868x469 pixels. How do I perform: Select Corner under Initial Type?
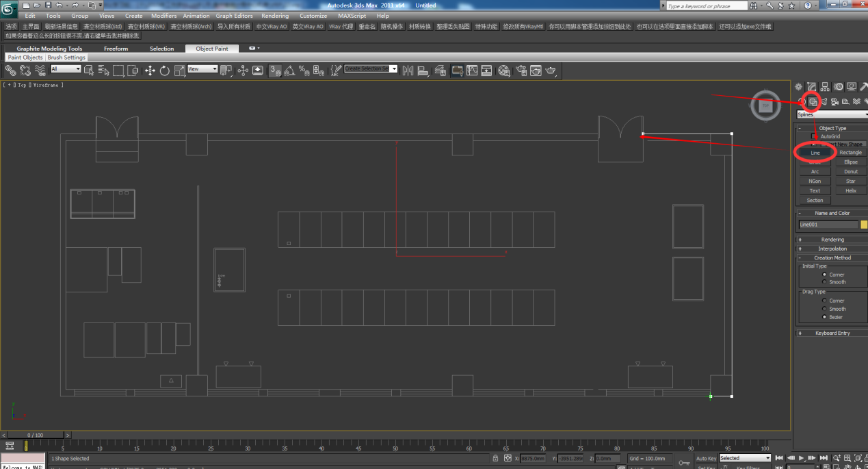pyautogui.click(x=824, y=275)
